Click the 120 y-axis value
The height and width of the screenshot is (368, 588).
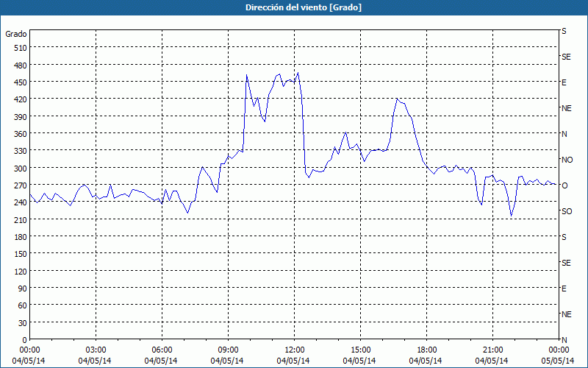(x=21, y=272)
